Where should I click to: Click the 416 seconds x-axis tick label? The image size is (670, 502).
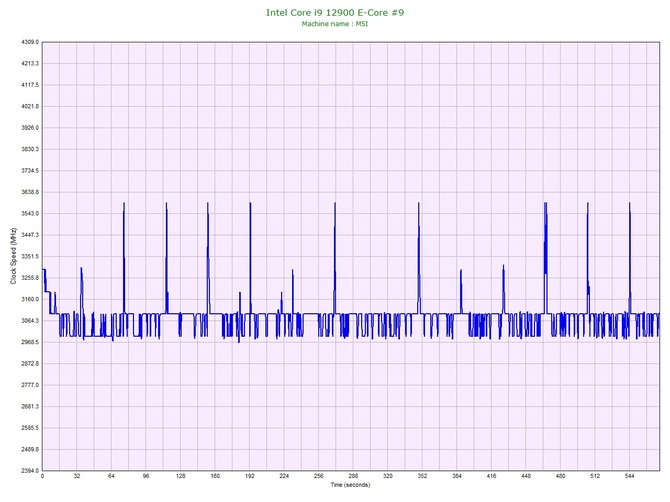pyautogui.click(x=491, y=476)
